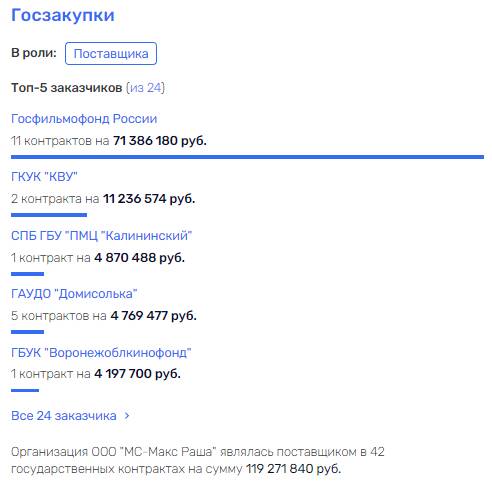Click the Госфильмофонд progress bar
This screenshot has height=484, width=492.
(247, 157)
